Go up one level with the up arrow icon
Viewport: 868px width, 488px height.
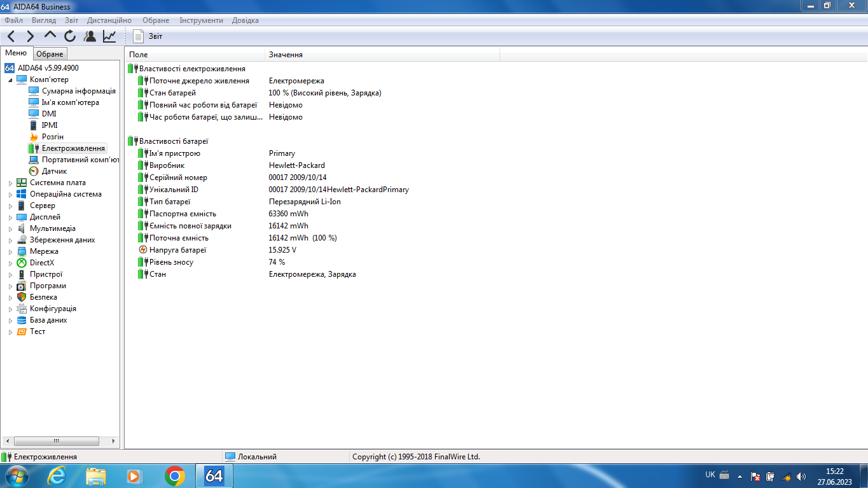click(50, 36)
